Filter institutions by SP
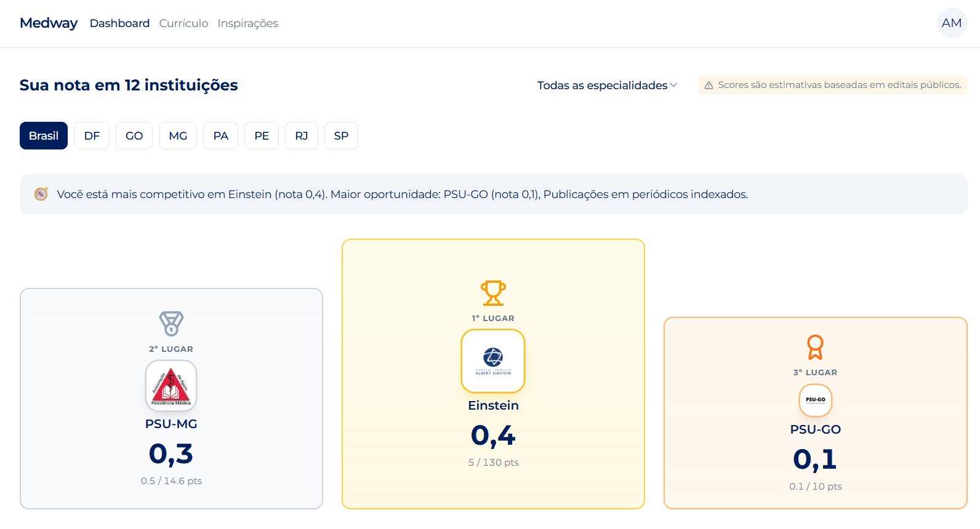The height and width of the screenshot is (529, 980). (341, 135)
